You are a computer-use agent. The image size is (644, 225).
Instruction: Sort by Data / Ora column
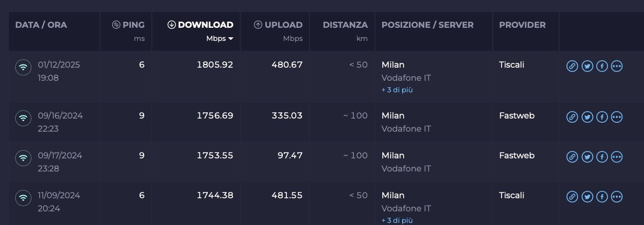[x=41, y=25]
